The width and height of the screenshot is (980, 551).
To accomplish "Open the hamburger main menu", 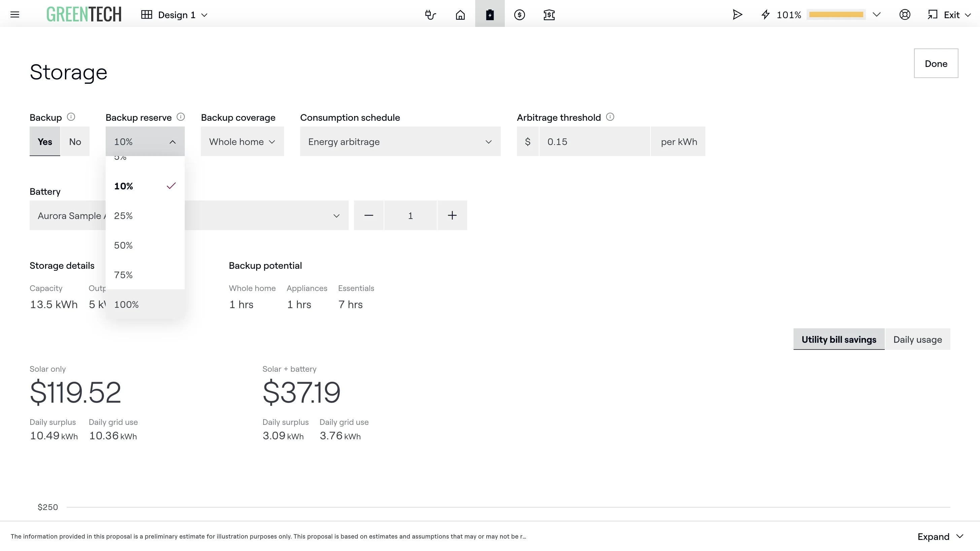I will pyautogui.click(x=15, y=15).
